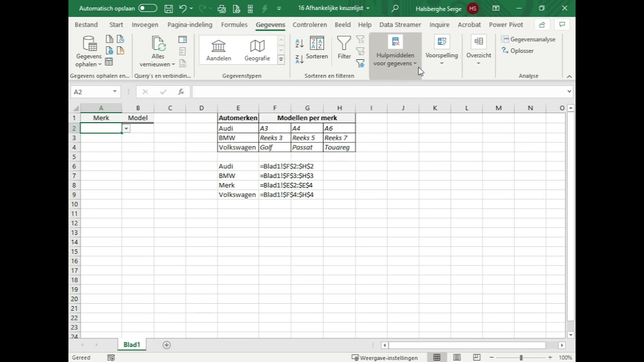Switch to Page Break Preview icon
Screen dimensions: 644x362
pos(476,357)
